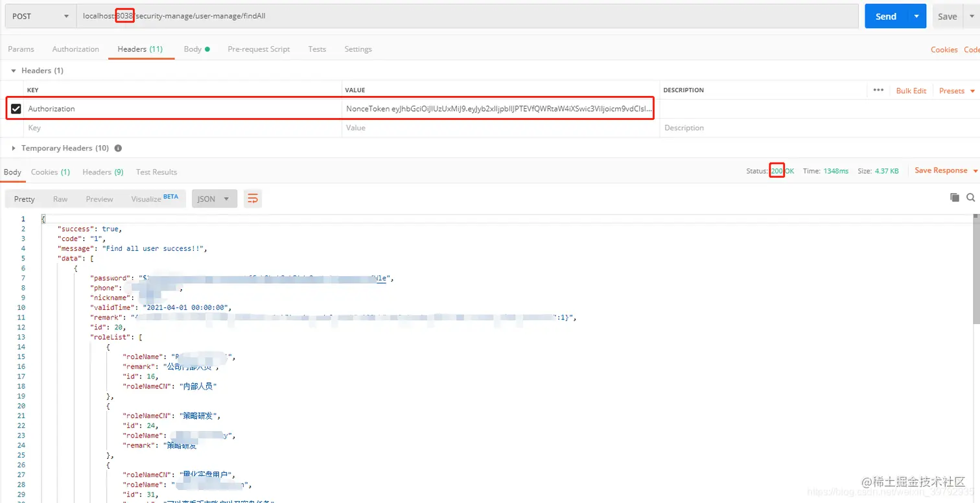
Task: Click the empty Value input field
Action: (x=501, y=128)
